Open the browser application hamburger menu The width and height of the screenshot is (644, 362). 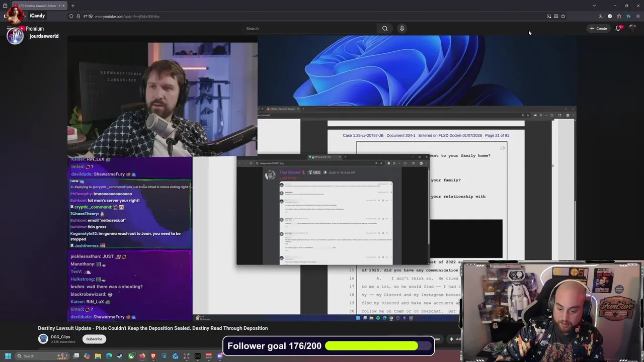click(638, 16)
